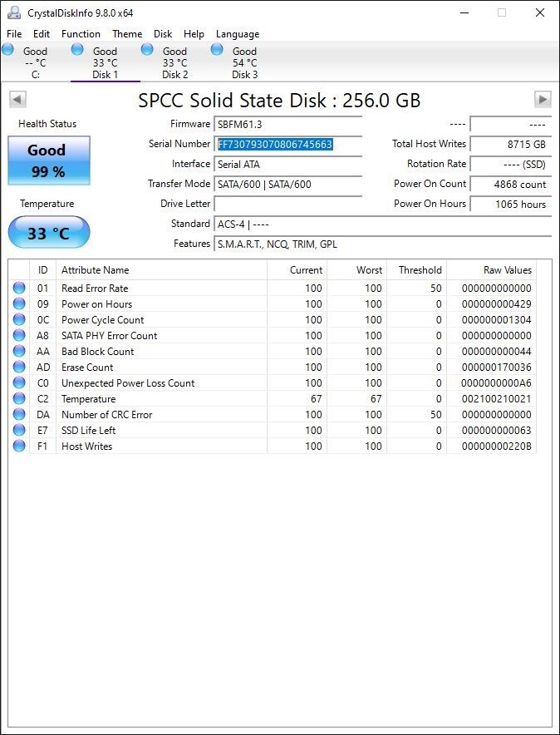Click status orb of SATA PHY Error Count
The width and height of the screenshot is (560, 735).
(19, 335)
